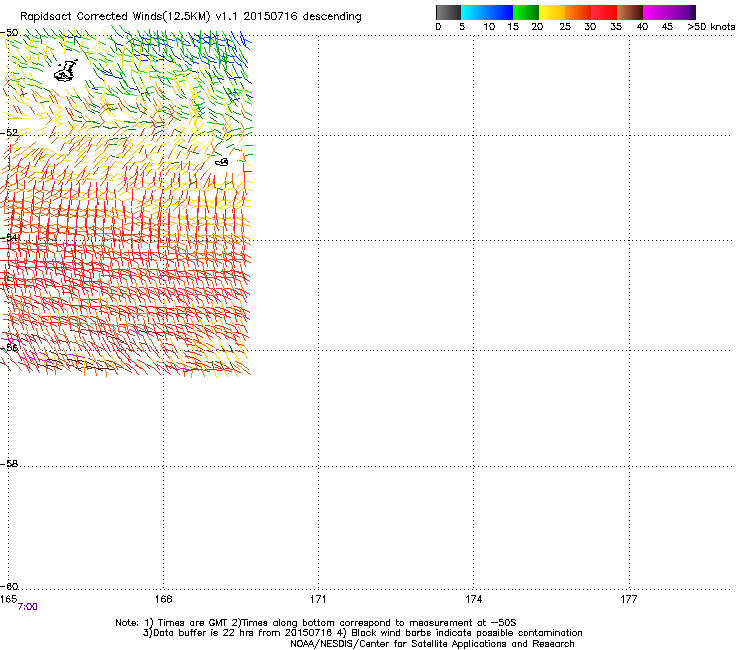Click the latitude label '-52'

click(9, 133)
